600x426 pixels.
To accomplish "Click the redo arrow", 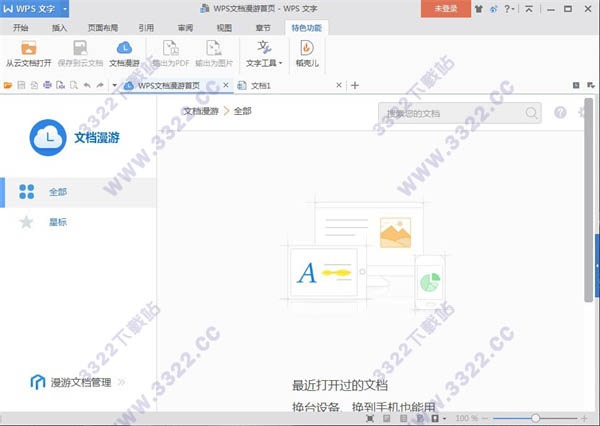I will click(100, 85).
